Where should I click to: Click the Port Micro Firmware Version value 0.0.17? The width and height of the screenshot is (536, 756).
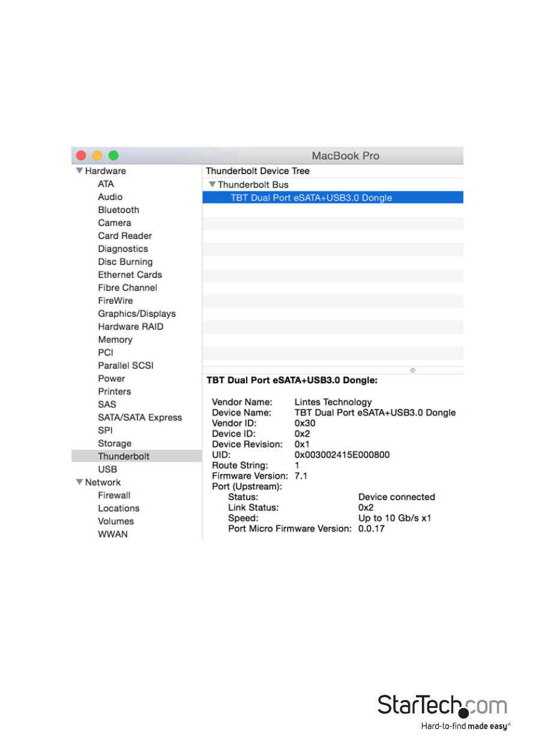point(372,528)
